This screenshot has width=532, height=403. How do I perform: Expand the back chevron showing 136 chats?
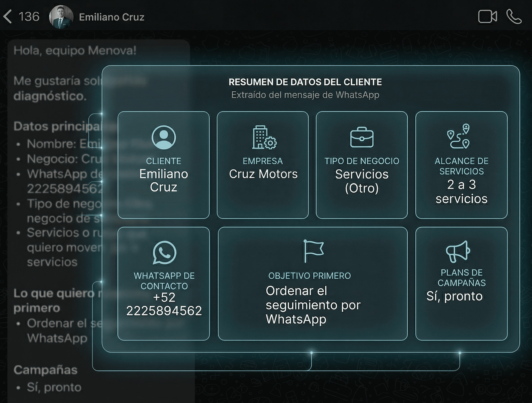pyautogui.click(x=22, y=16)
